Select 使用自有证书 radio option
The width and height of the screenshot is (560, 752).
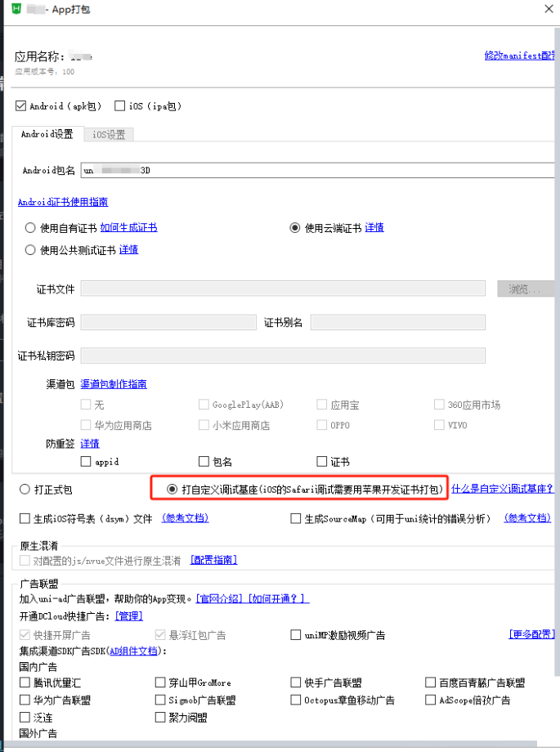[31, 228]
